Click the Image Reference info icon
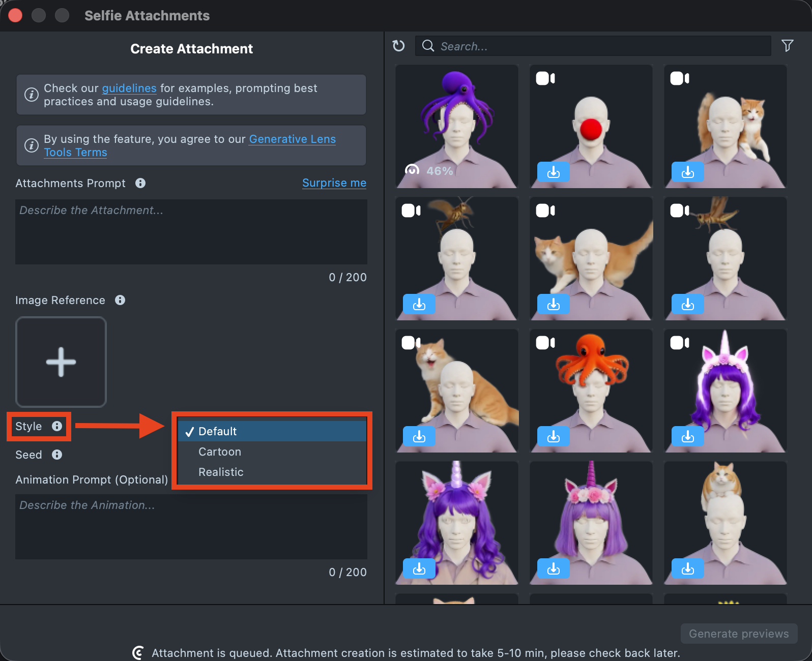 [x=120, y=300]
